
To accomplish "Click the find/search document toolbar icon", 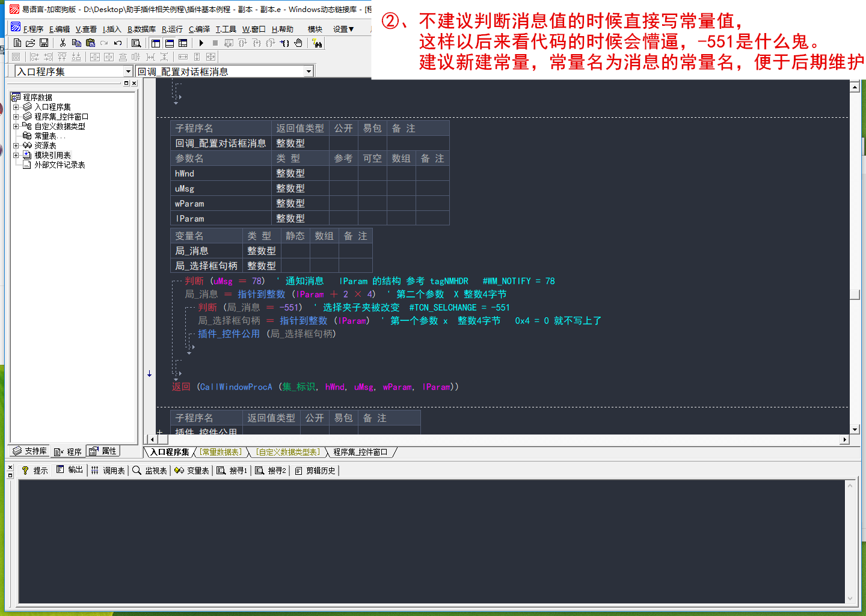I will (137, 43).
